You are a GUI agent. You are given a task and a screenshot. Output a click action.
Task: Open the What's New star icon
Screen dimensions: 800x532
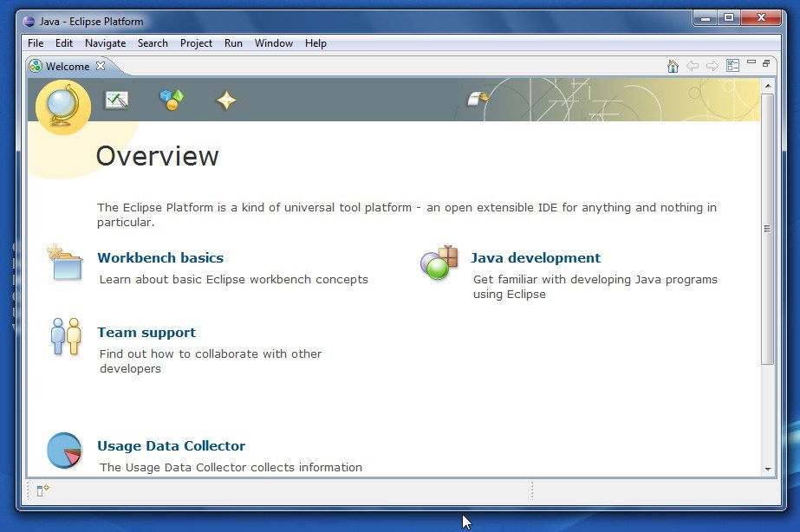pos(224,99)
